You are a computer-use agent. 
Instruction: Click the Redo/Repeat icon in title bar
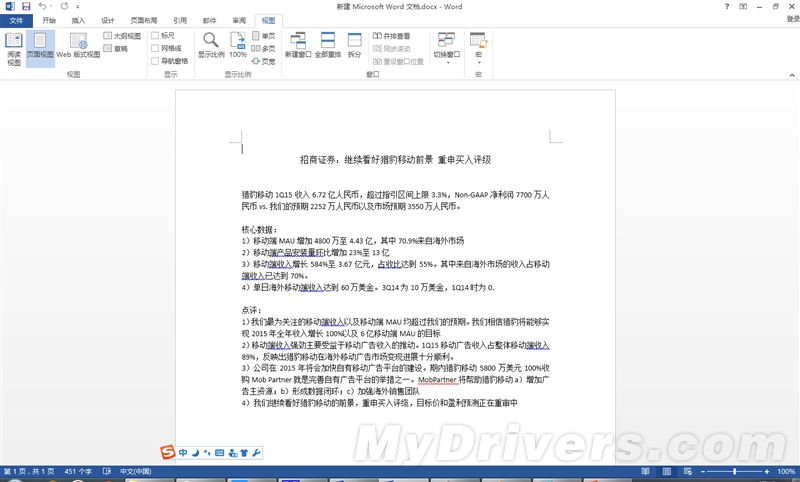click(64, 7)
